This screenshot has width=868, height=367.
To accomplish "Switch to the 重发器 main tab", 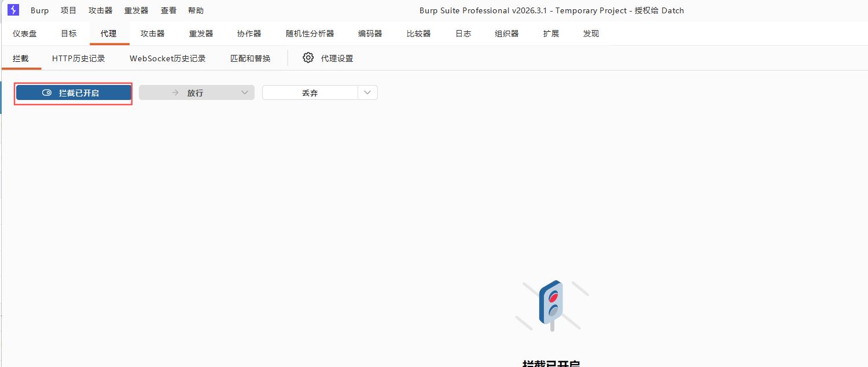I will tap(201, 34).
